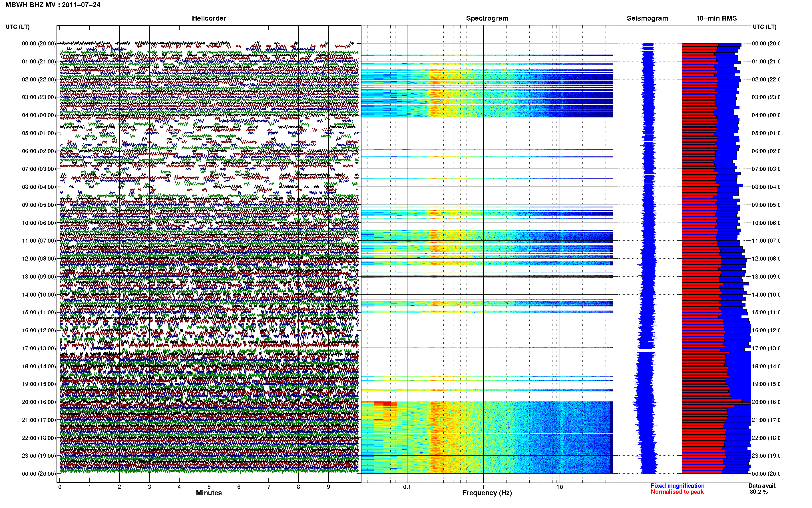Click the '10' frequency tick label
This screenshot has width=812, height=508.
(x=560, y=487)
